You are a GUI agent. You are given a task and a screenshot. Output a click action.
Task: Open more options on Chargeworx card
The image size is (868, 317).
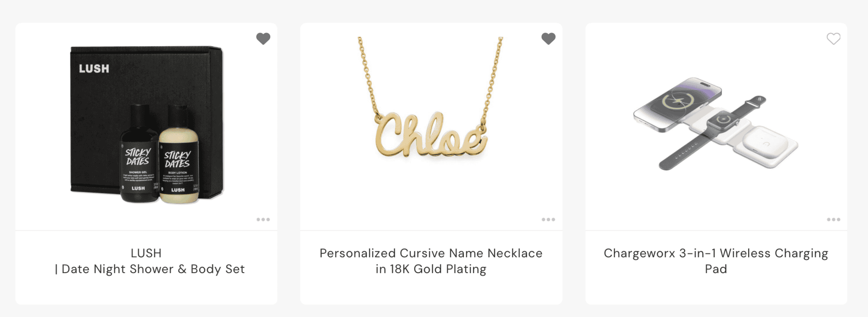point(834,219)
